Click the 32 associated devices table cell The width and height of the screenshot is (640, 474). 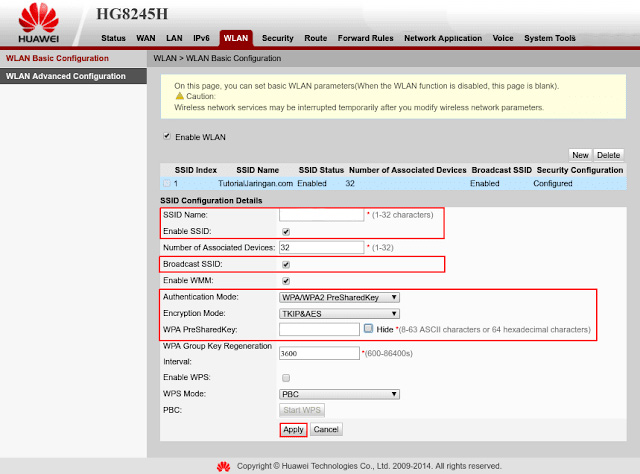(x=350, y=183)
